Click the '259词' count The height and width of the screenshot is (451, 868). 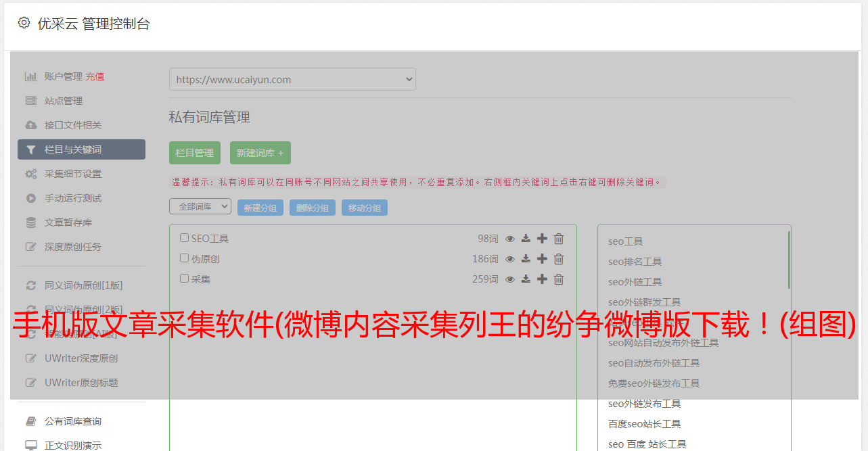point(485,279)
